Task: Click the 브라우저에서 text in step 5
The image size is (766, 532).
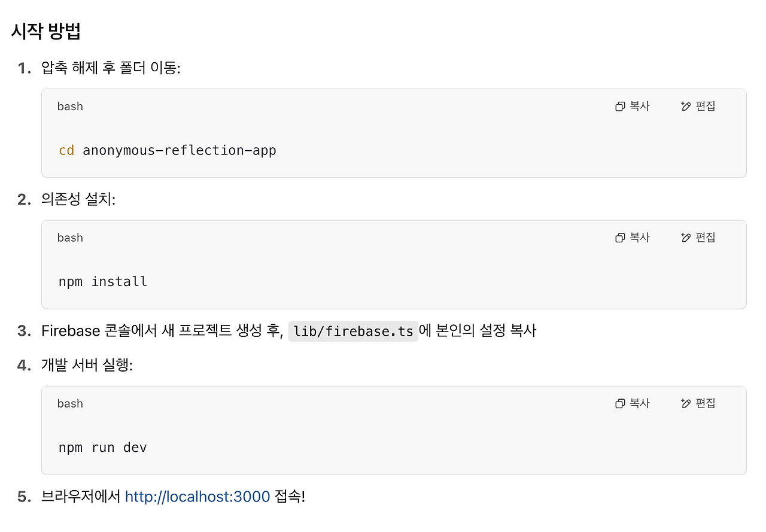Action: click(x=81, y=497)
